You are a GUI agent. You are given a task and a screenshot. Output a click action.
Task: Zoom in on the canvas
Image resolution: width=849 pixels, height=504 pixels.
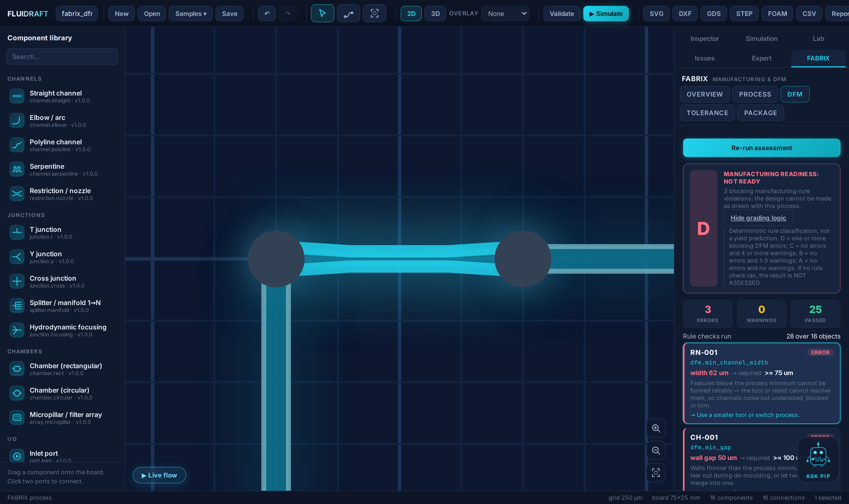656,428
